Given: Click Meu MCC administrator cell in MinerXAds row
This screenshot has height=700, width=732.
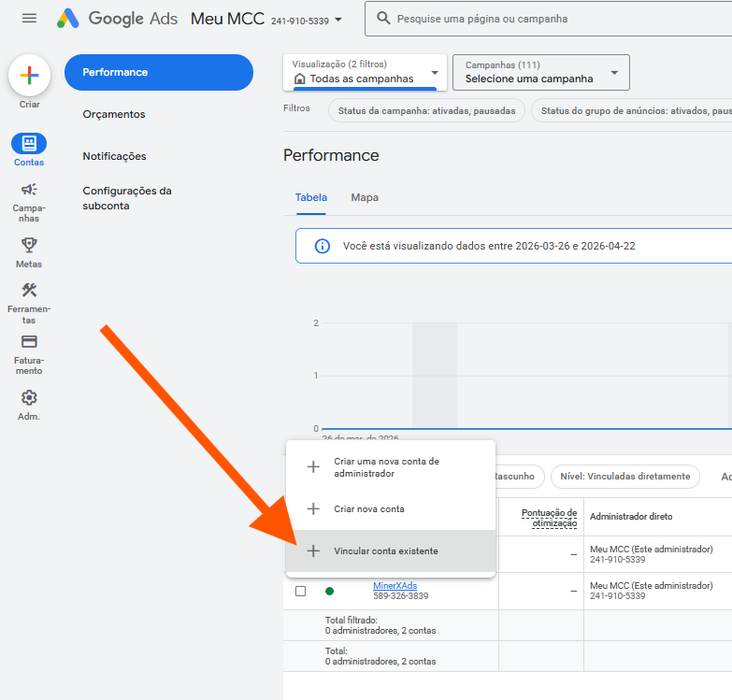Looking at the screenshot, I should 652,591.
